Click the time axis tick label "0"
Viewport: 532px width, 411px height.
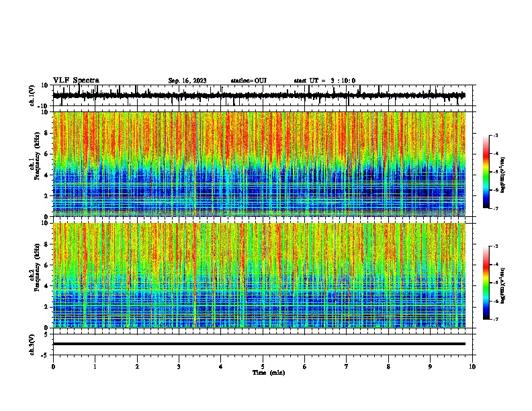coord(53,367)
